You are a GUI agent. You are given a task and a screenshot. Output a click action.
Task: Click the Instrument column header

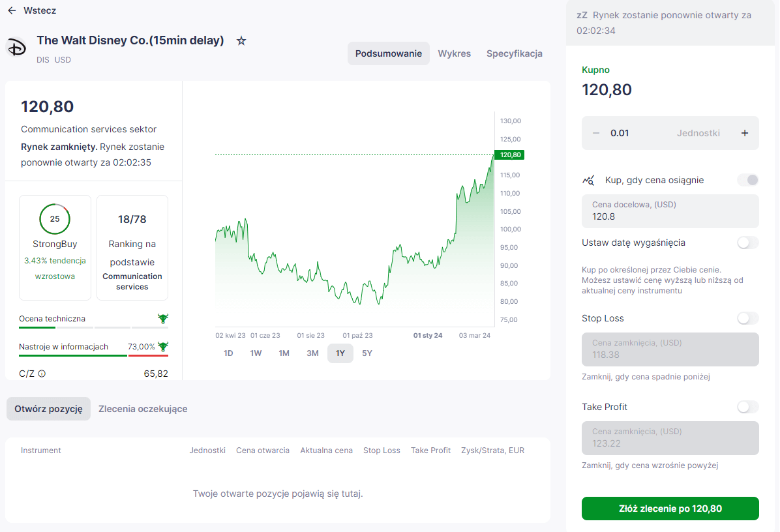coord(41,451)
